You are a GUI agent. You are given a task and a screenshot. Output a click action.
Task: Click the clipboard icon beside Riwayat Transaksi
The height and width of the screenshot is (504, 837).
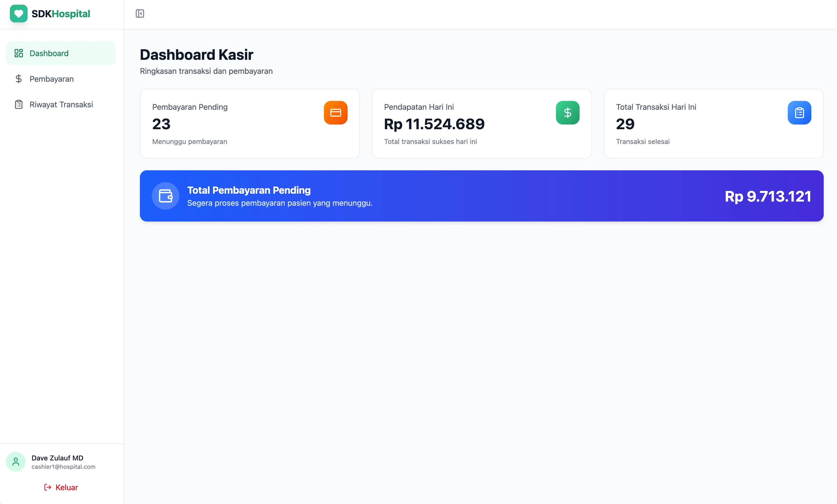[x=19, y=105]
